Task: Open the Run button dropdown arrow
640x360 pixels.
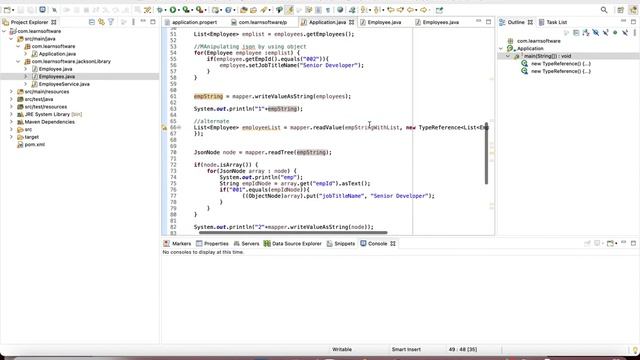Action: click(178, 10)
